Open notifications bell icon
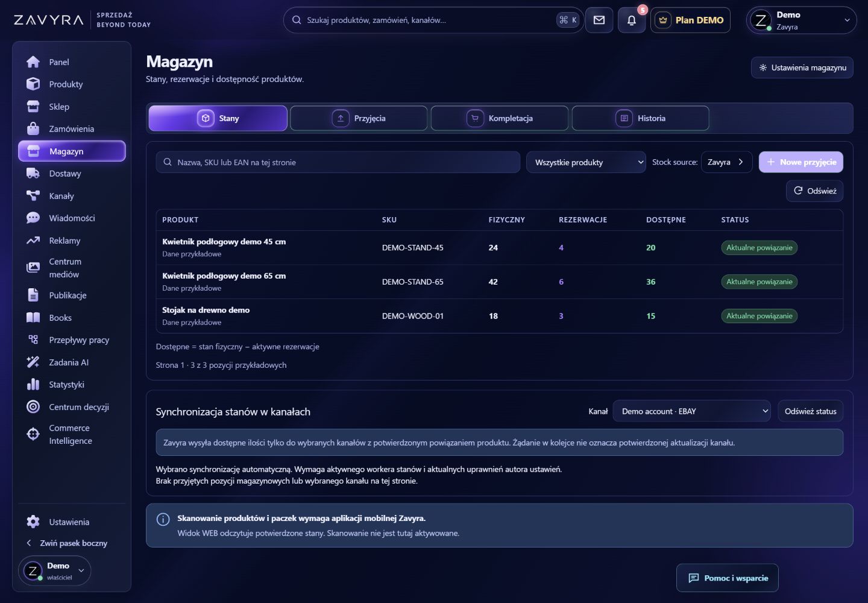Screen dimensions: 868x603 tap(632, 20)
